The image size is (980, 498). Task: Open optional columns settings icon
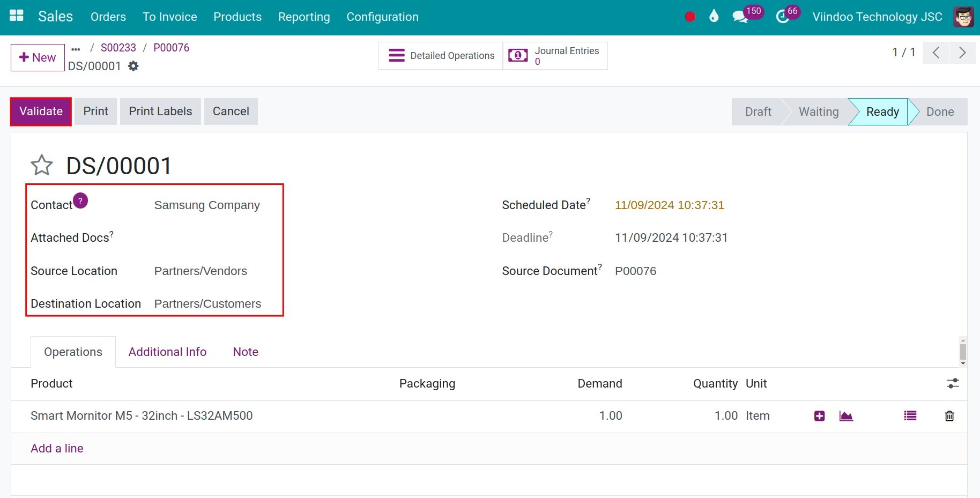pos(953,383)
